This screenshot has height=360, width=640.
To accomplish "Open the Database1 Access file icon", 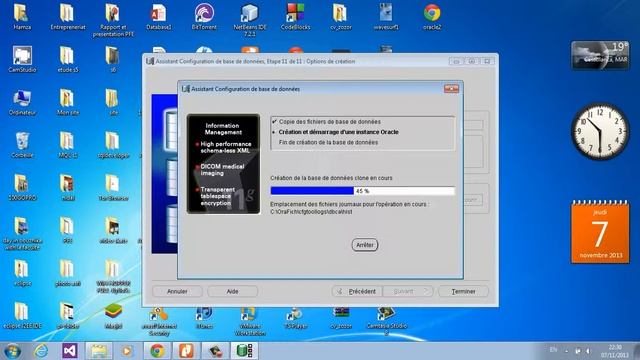I will pos(159,17).
